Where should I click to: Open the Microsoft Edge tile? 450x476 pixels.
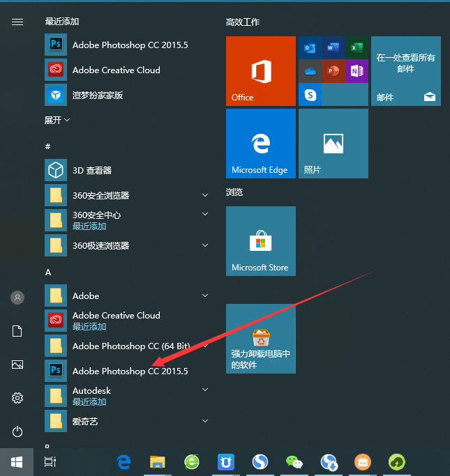pos(260,144)
